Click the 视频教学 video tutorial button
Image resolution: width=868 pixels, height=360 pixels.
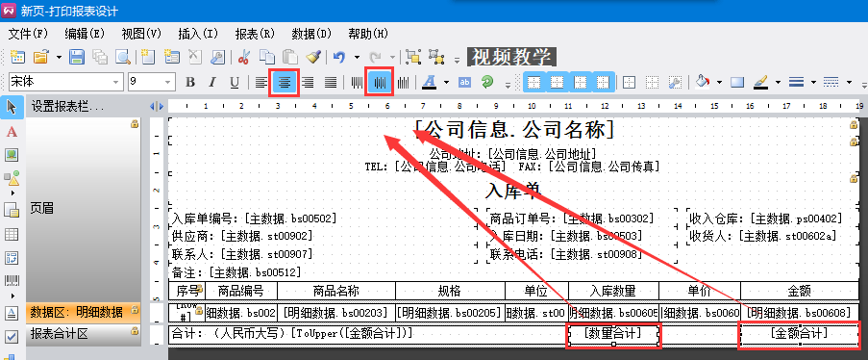(x=511, y=57)
